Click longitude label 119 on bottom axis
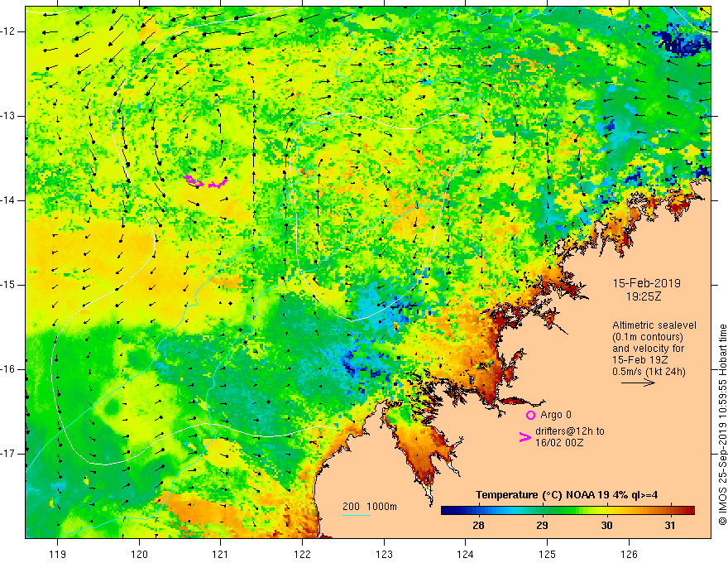This screenshot has height=563, width=728. pos(58,554)
